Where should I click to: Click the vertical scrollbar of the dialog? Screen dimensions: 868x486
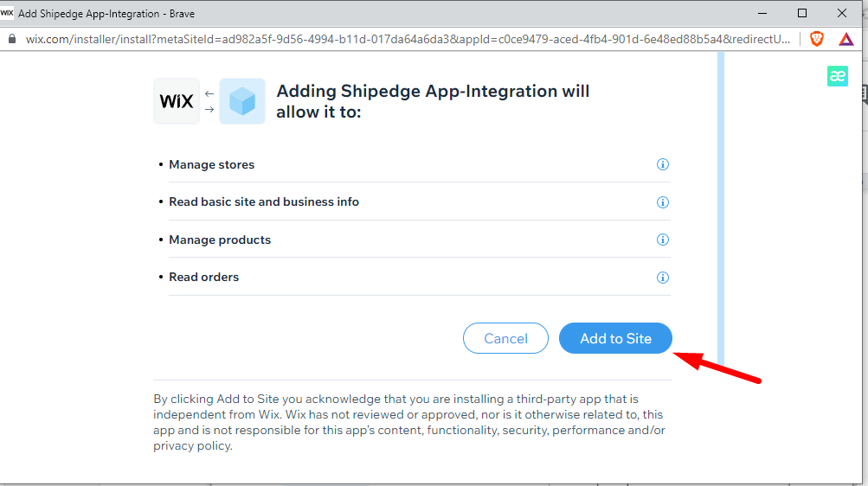pyautogui.click(x=721, y=209)
